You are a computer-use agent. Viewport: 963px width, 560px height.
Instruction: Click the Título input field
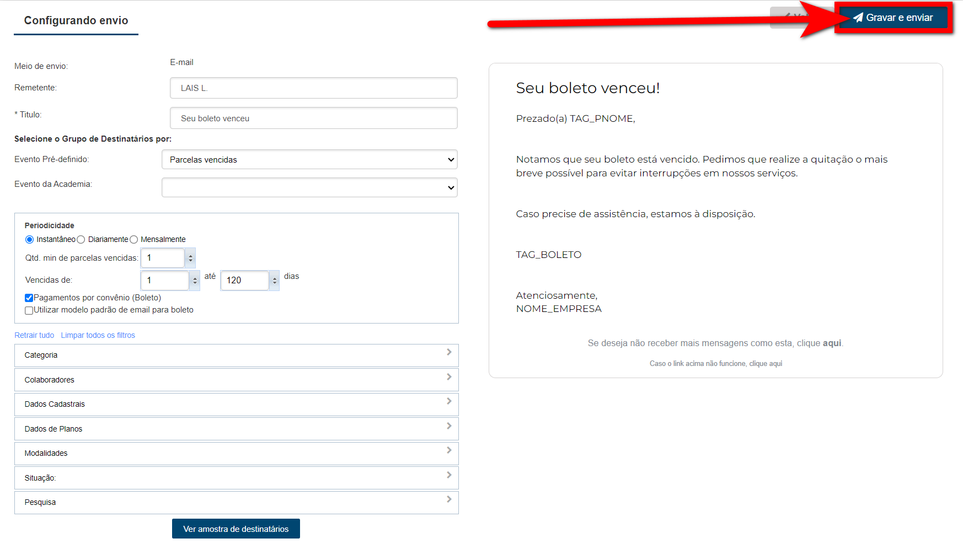tap(313, 118)
